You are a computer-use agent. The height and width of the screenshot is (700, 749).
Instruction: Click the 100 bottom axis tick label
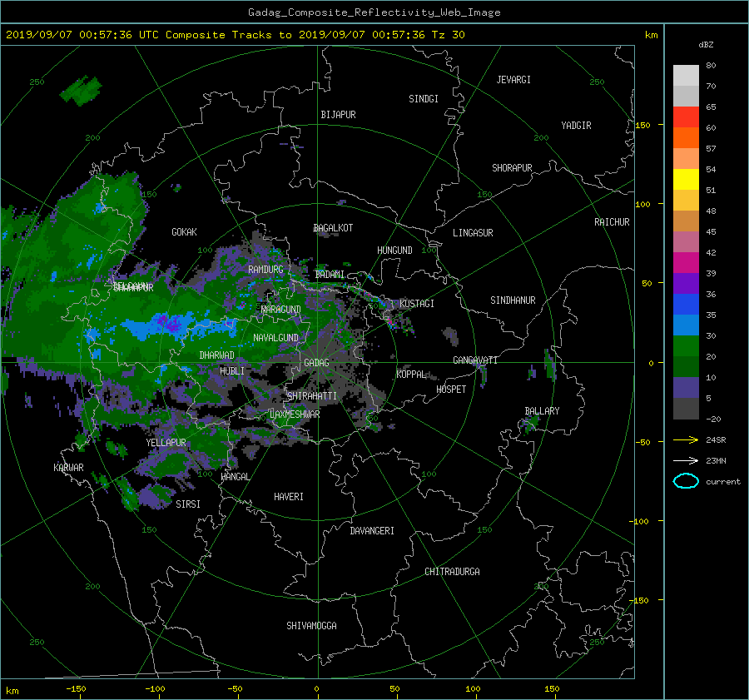point(473,689)
